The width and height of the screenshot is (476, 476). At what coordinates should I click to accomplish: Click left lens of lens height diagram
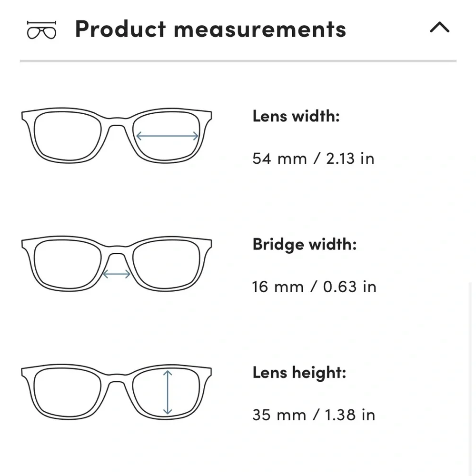click(68, 393)
